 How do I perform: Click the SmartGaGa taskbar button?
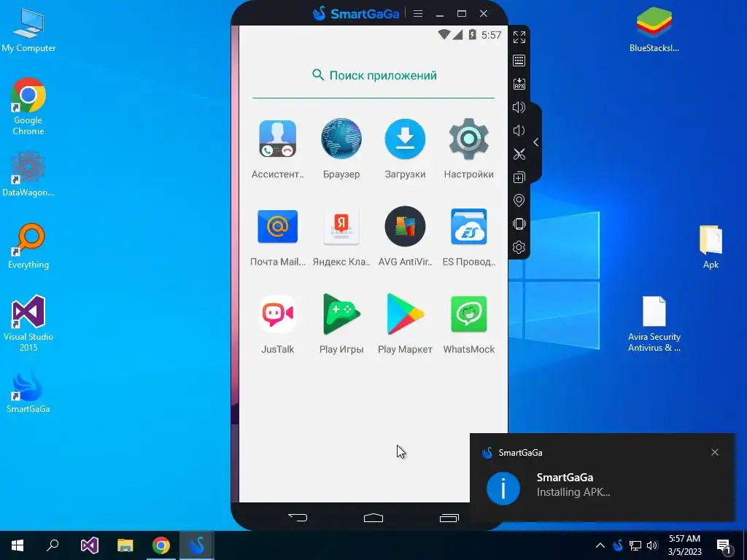point(197,545)
